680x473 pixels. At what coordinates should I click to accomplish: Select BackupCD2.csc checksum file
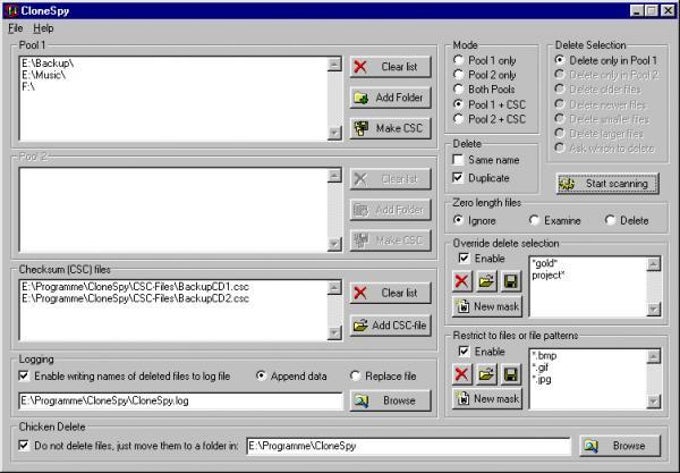[x=135, y=298]
